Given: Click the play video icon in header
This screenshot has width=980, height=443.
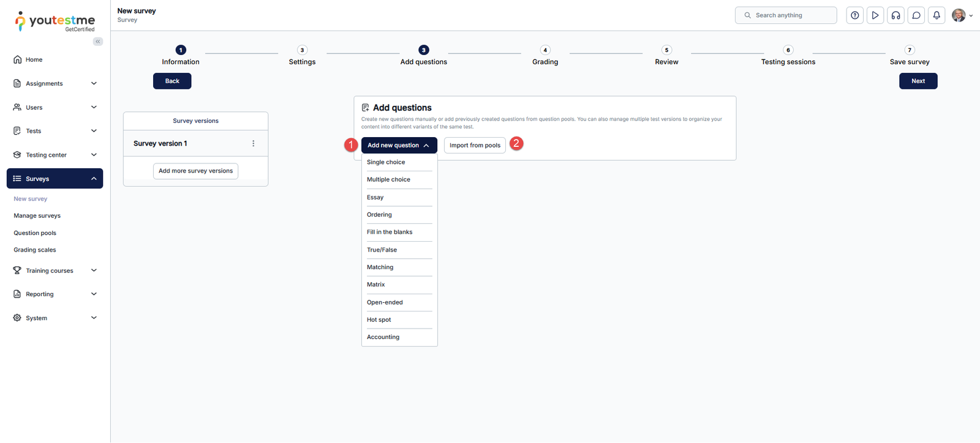Looking at the screenshot, I should pyautogui.click(x=875, y=15).
